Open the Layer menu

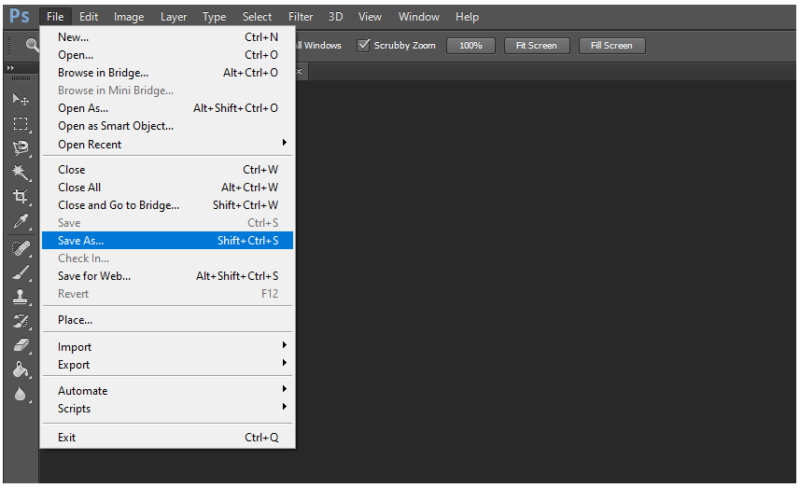pyautogui.click(x=173, y=17)
